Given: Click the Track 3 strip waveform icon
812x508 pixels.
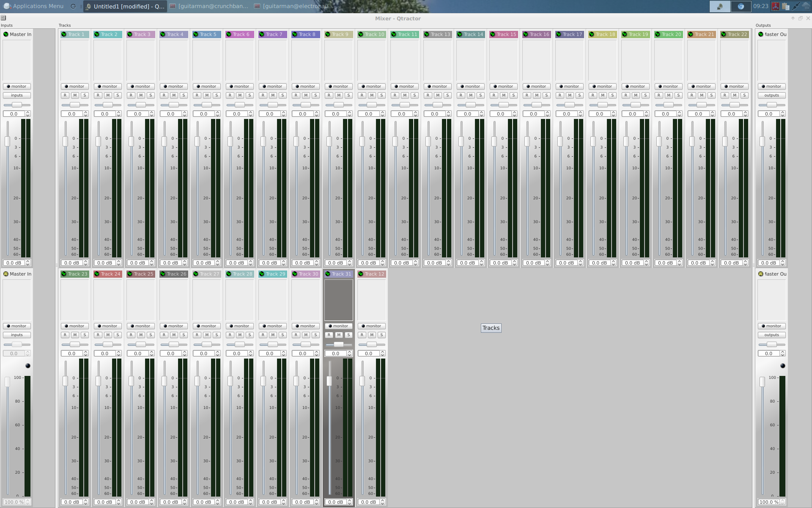Looking at the screenshot, I should pyautogui.click(x=130, y=34).
